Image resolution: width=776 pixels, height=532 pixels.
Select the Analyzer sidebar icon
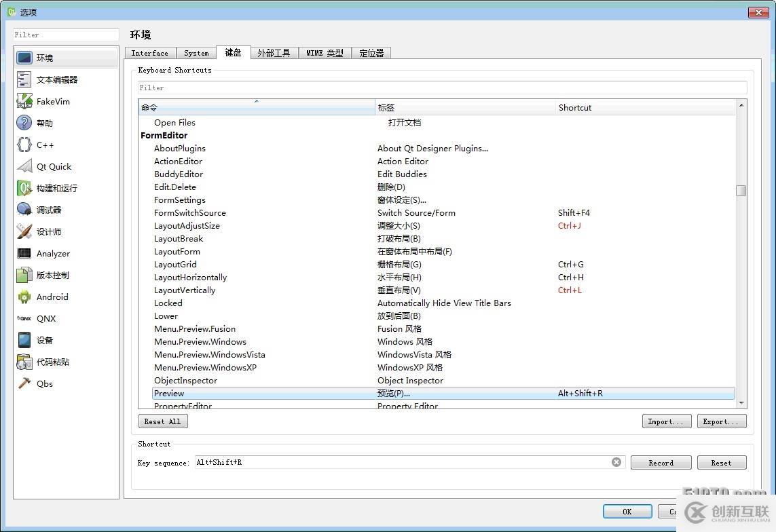52,252
